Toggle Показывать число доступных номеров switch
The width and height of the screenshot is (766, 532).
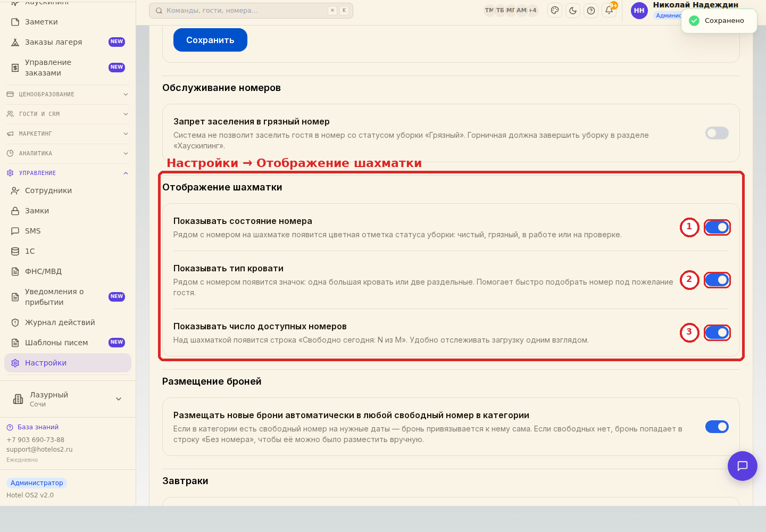tap(717, 332)
